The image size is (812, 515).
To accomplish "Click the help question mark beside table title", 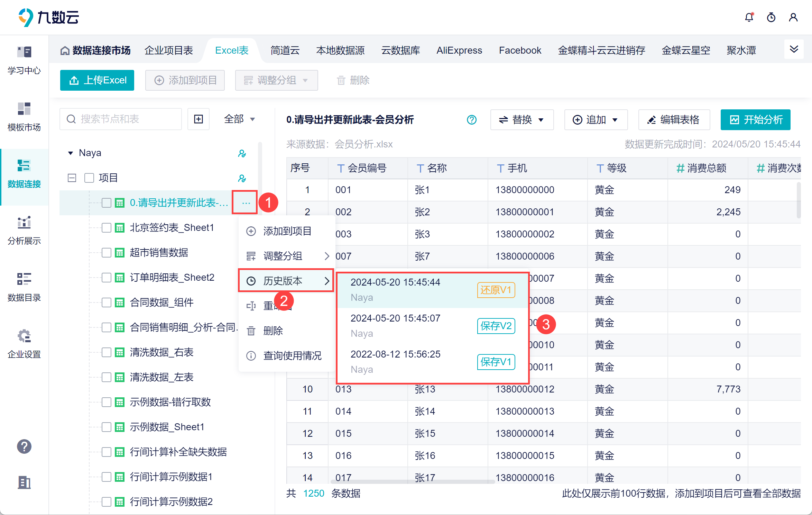I will [x=471, y=120].
